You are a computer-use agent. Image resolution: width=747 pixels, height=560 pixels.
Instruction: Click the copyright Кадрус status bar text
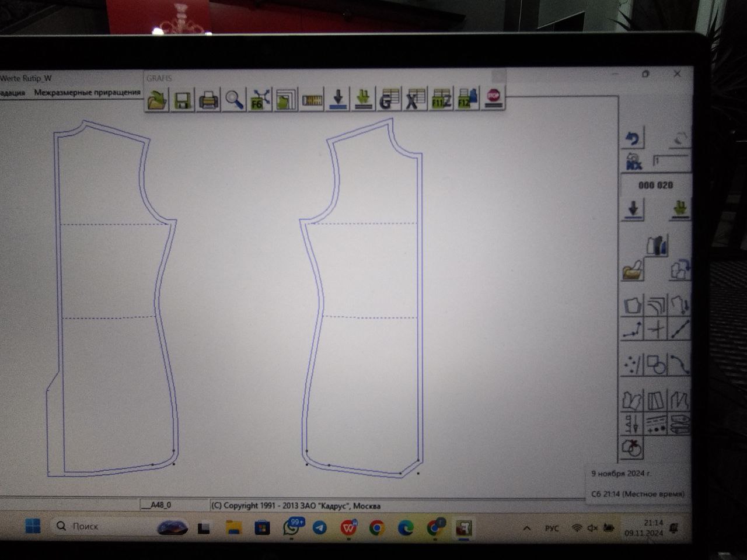(296, 506)
